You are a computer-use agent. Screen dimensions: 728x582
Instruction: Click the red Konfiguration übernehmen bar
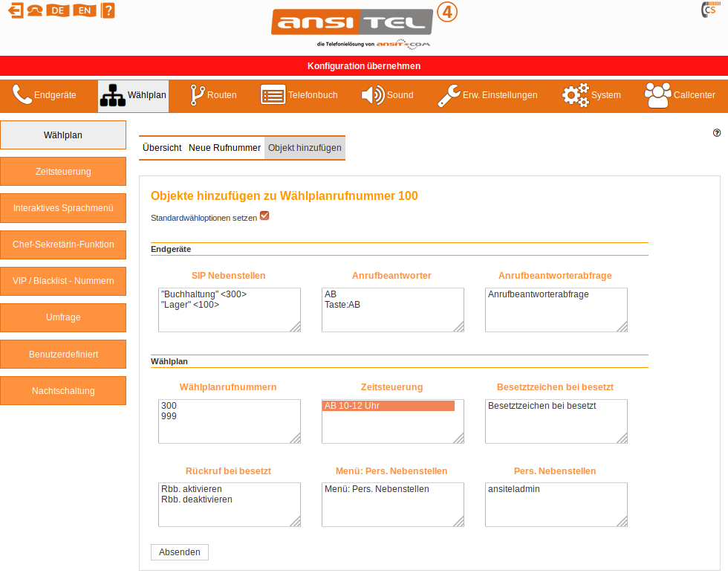364,66
